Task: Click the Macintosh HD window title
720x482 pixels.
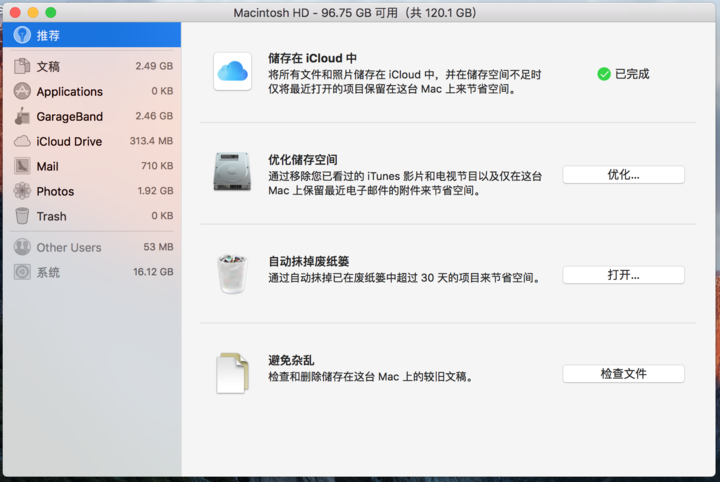Action: pos(354,12)
